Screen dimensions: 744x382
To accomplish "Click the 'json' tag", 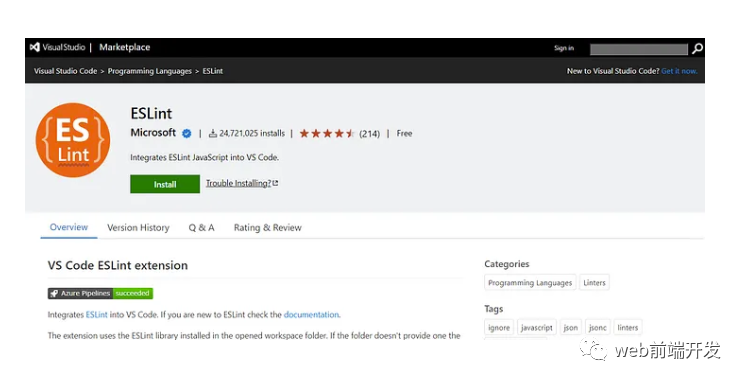I will 570,327.
